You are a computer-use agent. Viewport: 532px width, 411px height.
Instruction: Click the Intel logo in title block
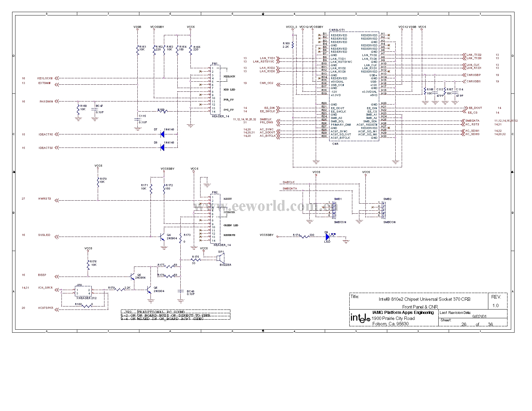(x=360, y=318)
